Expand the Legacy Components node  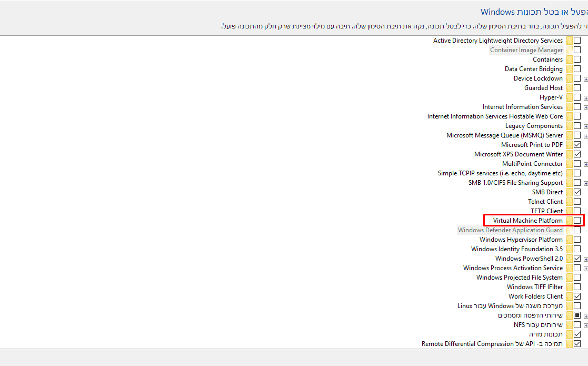tap(585, 126)
